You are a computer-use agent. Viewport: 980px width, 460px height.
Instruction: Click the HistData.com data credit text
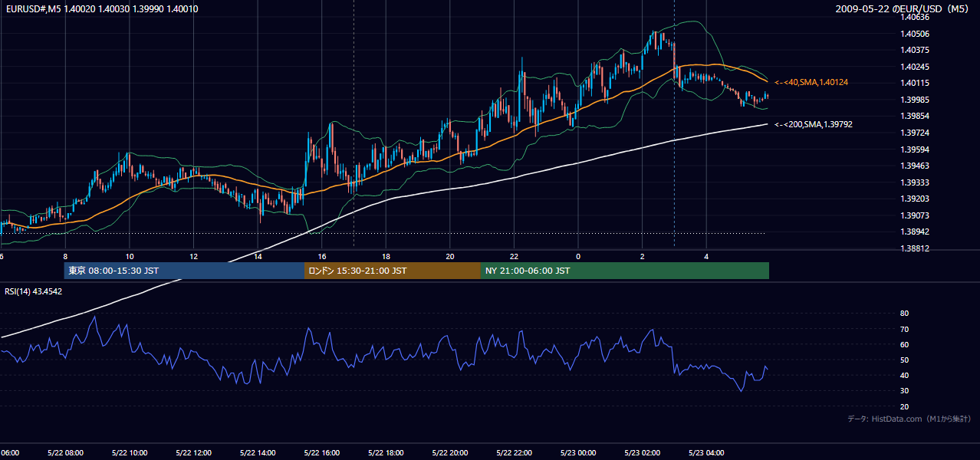click(909, 419)
